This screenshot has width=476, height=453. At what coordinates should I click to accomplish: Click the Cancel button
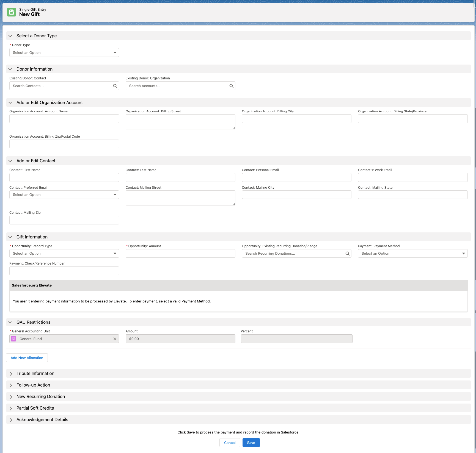click(230, 443)
